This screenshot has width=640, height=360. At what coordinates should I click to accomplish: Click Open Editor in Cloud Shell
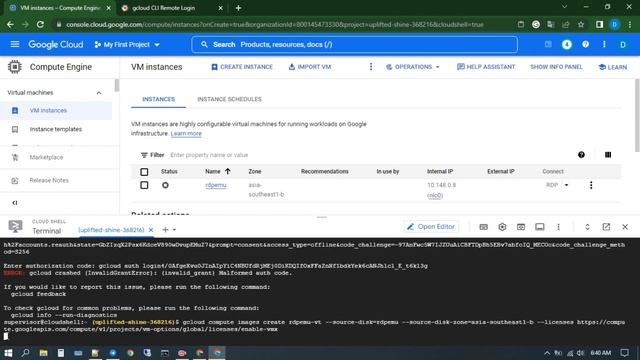coord(431,227)
